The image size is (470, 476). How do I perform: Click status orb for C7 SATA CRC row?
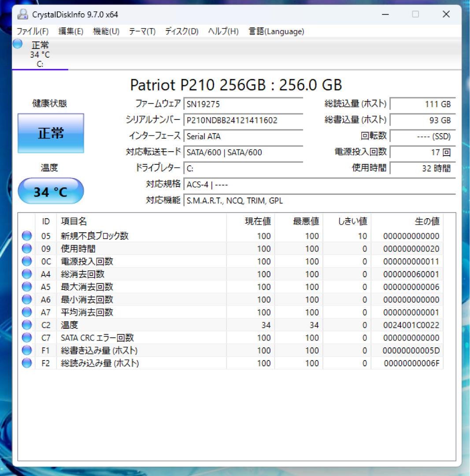point(27,338)
